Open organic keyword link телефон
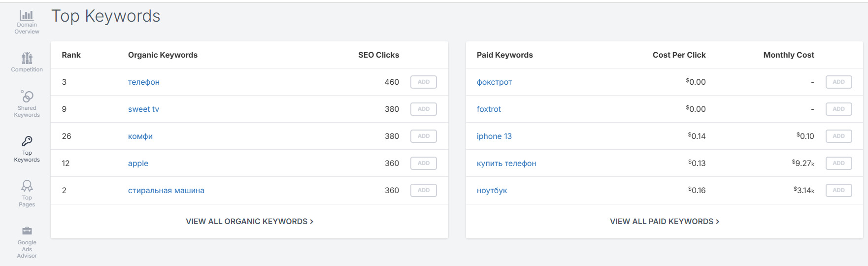Screen dimensions: 868x266 pos(144,82)
